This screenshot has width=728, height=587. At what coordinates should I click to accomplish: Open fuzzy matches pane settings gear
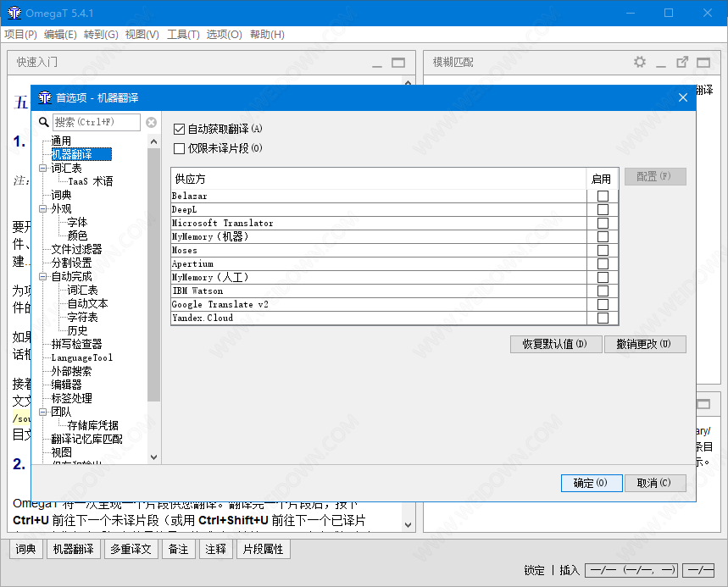pyautogui.click(x=640, y=62)
